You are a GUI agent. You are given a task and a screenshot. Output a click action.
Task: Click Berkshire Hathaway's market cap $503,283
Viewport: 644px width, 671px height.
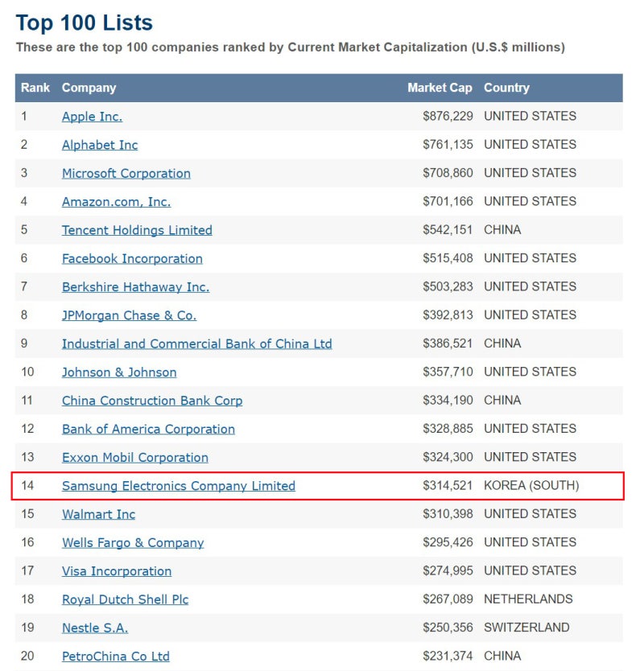(448, 286)
